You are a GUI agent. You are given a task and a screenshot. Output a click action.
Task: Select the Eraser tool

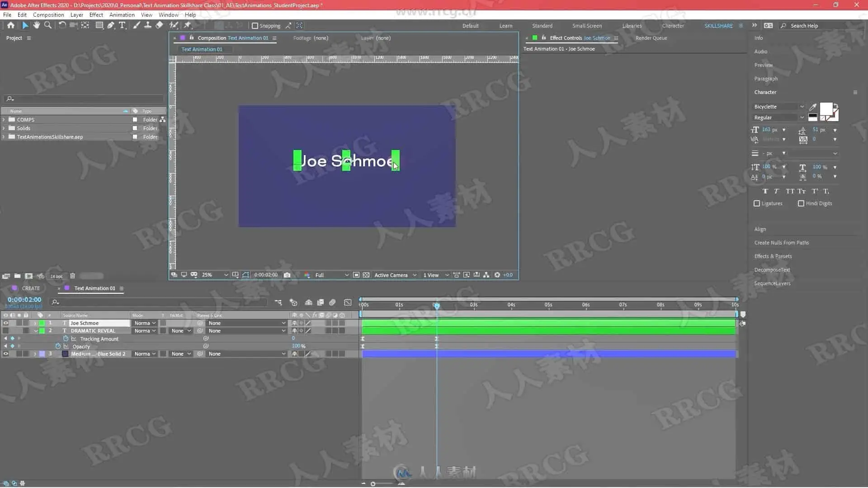coord(159,25)
